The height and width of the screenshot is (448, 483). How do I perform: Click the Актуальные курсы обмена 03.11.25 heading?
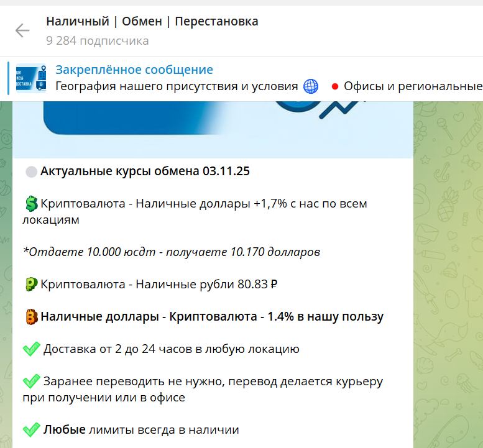(x=145, y=171)
